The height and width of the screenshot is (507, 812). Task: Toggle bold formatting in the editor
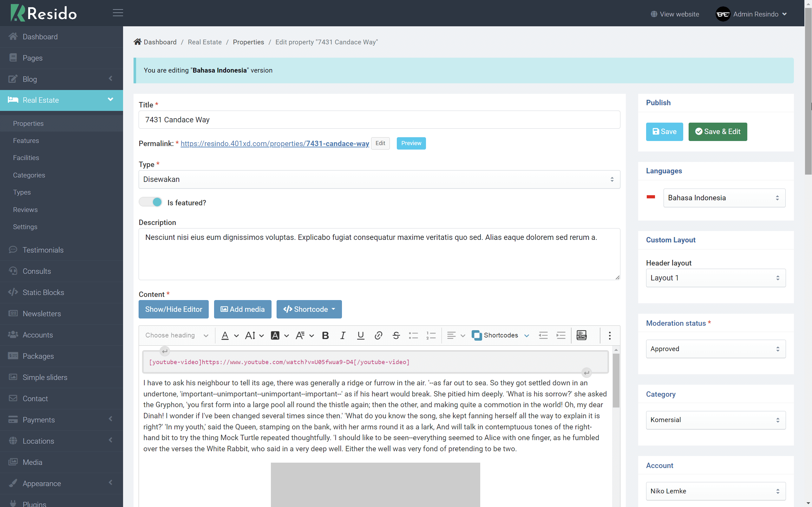325,335
